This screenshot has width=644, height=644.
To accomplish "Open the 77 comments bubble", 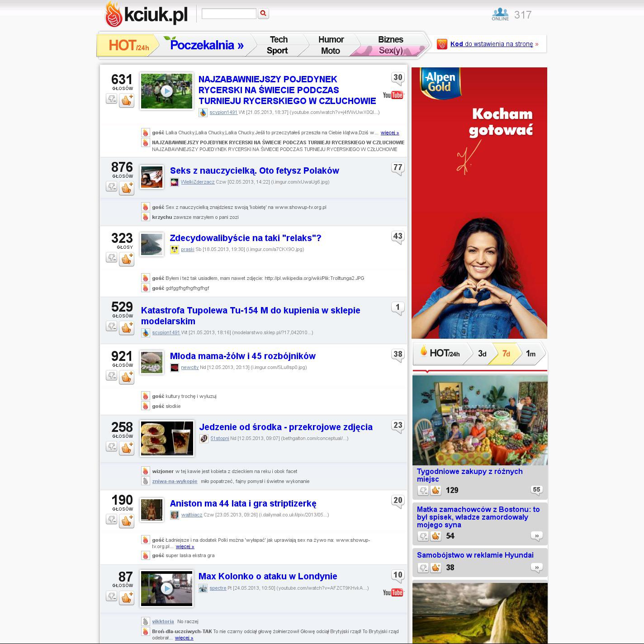I will point(398,168).
